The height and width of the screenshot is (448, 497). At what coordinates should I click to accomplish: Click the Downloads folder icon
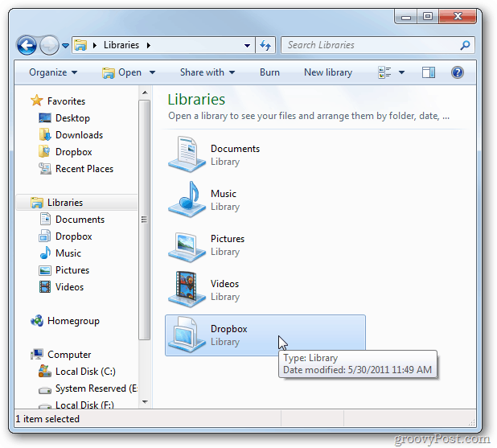45,134
